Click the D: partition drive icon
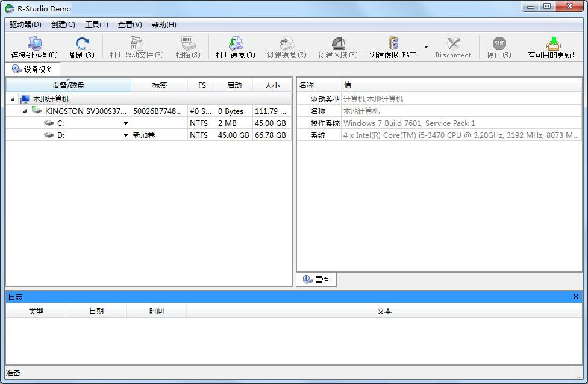Viewport: 588px width, 384px height. (x=49, y=135)
